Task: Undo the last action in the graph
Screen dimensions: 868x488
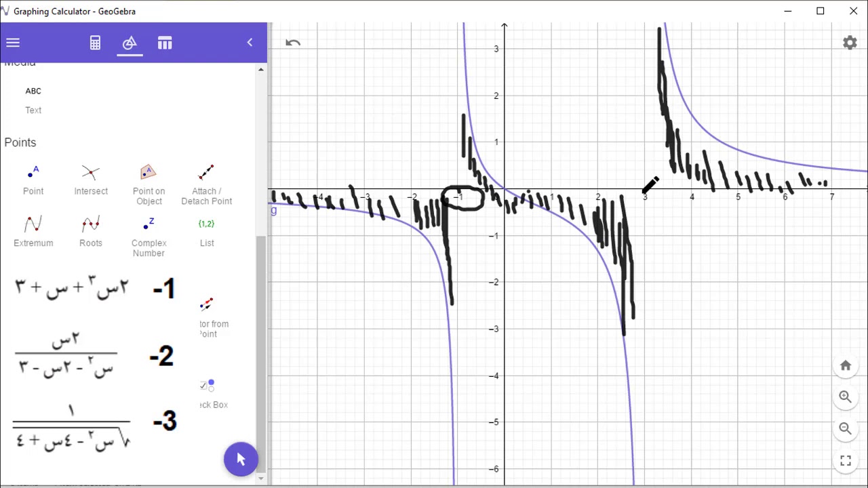Action: pyautogui.click(x=293, y=43)
